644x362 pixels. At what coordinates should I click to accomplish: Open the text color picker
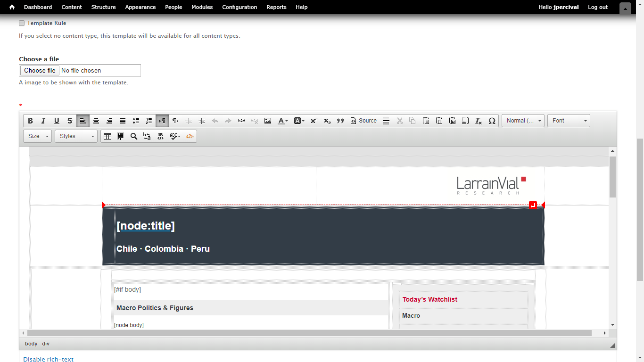[282, 120]
